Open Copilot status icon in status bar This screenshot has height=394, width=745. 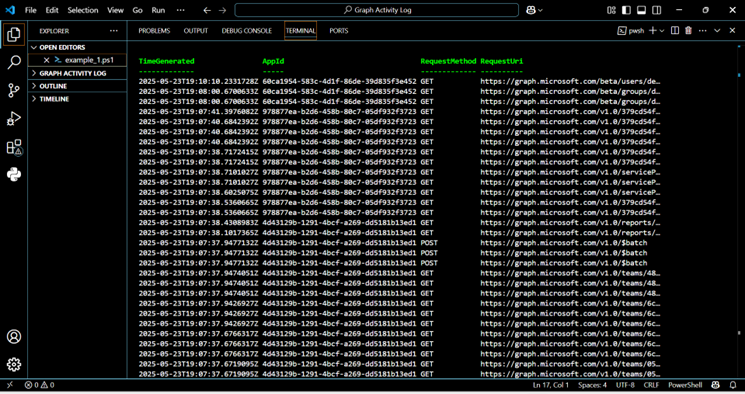pos(716,385)
